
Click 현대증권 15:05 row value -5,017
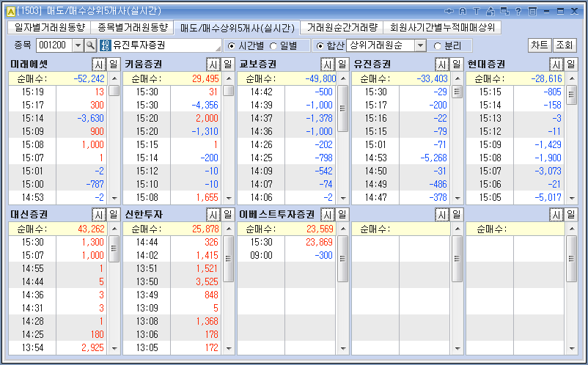548,197
